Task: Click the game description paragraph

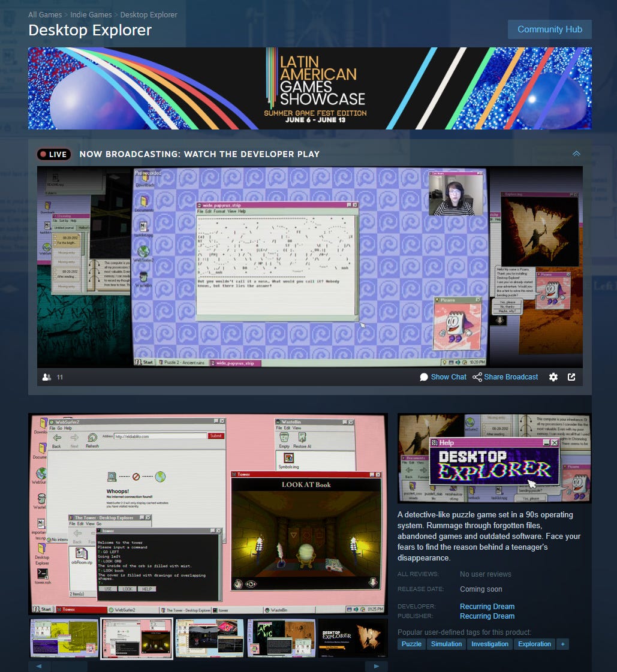Action: pos(489,536)
